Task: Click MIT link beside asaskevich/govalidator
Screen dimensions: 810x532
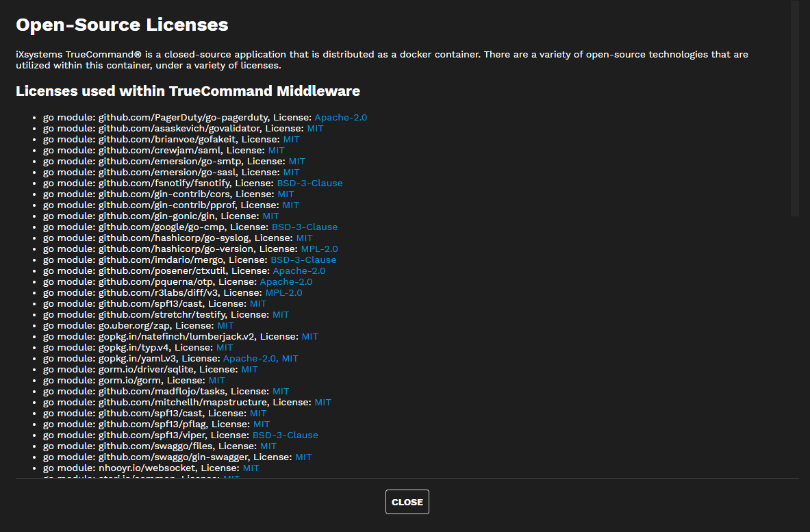Action: (x=315, y=128)
